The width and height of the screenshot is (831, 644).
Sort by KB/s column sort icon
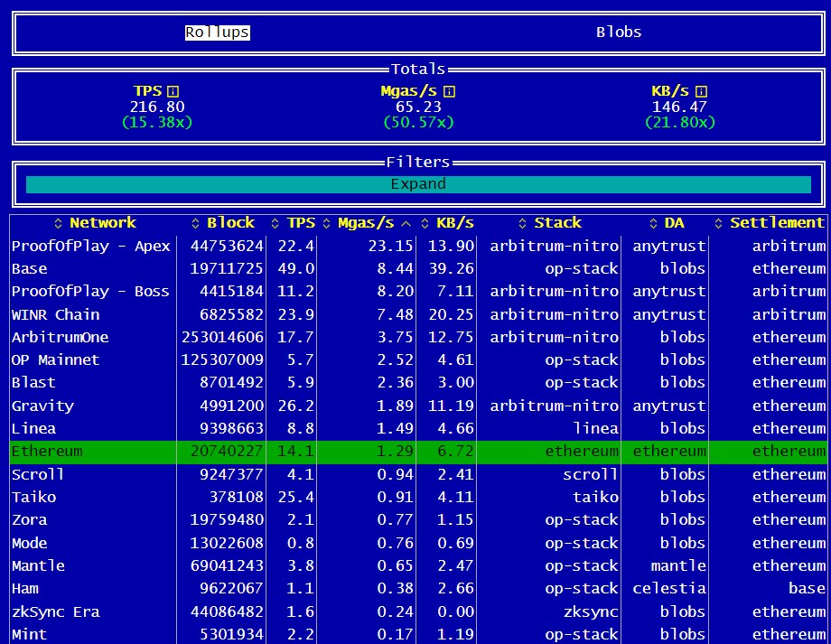pyautogui.click(x=425, y=223)
